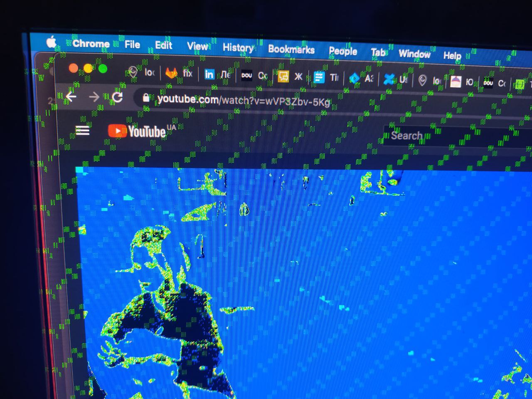Open the File menu
Viewport: 532px width, 399px height.
click(132, 44)
